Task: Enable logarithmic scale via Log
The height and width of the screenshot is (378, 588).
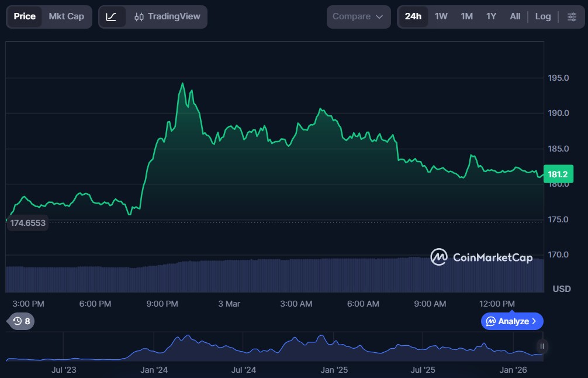Action: (x=543, y=16)
